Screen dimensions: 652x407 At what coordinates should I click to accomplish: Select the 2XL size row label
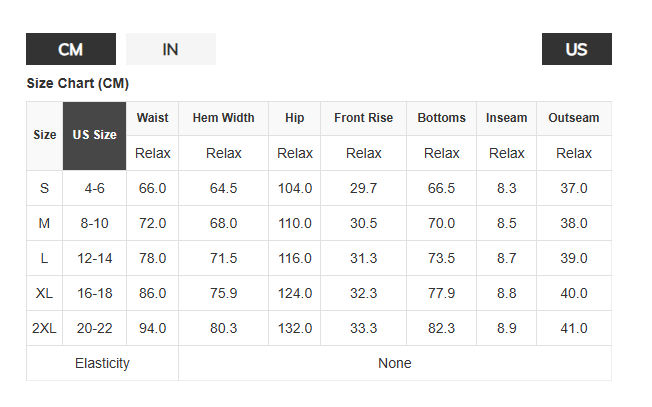[44, 328]
